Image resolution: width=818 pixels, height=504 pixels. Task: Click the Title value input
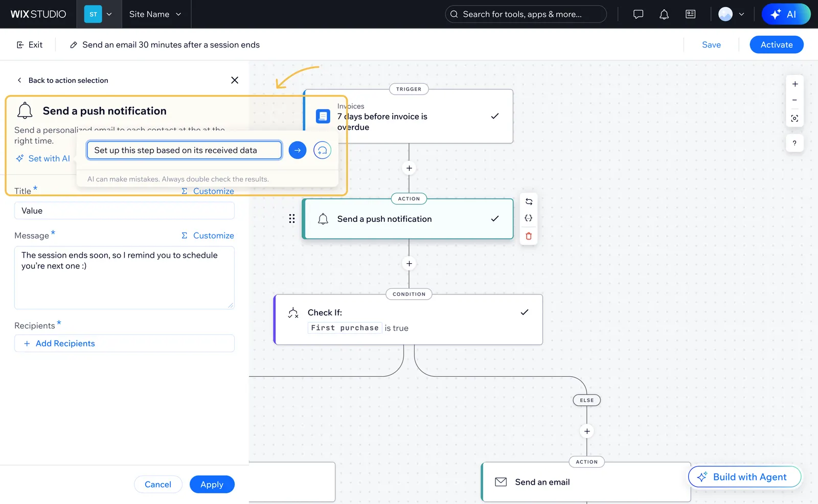124,211
